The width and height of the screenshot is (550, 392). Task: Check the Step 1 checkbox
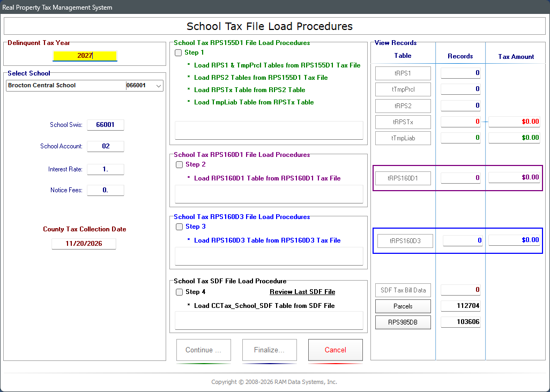click(178, 52)
